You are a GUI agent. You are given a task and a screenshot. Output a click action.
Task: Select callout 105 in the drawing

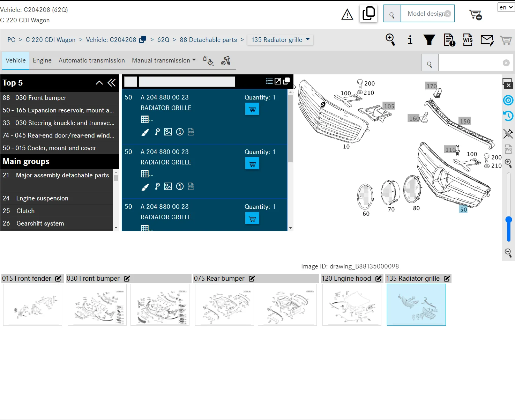(x=389, y=106)
